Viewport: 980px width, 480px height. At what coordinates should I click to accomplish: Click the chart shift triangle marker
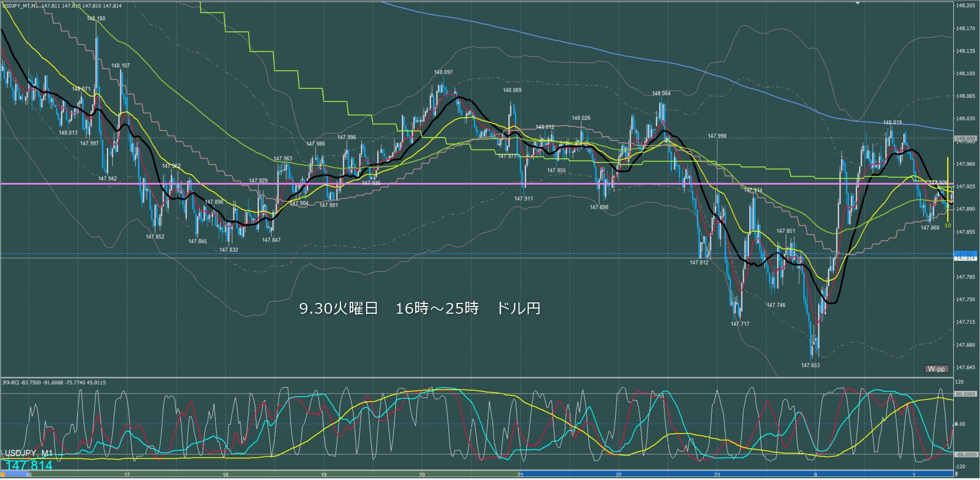pyautogui.click(x=858, y=3)
